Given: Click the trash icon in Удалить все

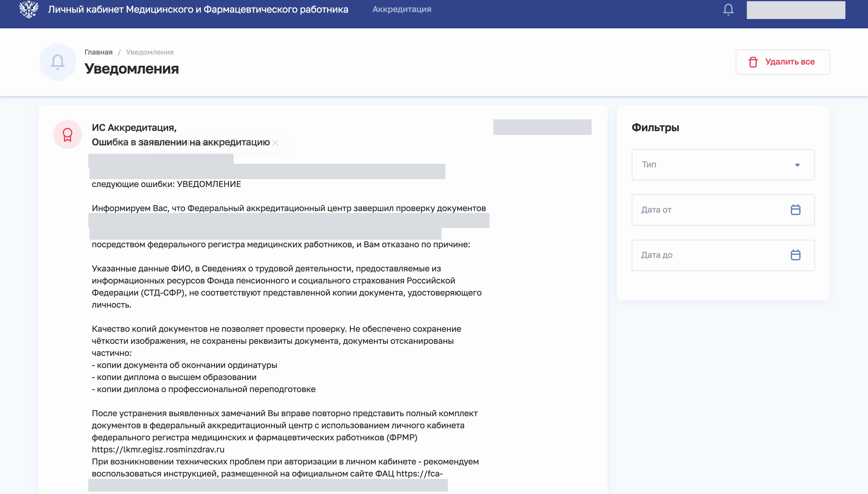Looking at the screenshot, I should click(753, 62).
